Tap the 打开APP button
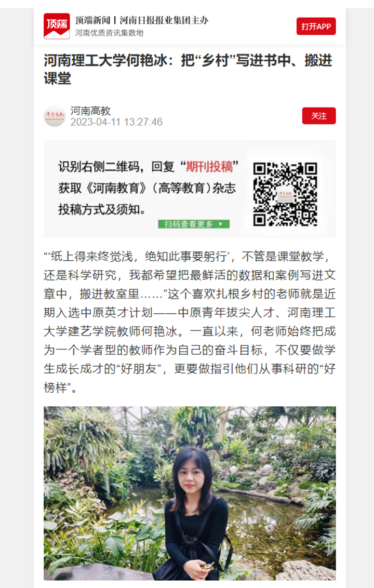This screenshot has width=374, height=588. click(x=316, y=26)
